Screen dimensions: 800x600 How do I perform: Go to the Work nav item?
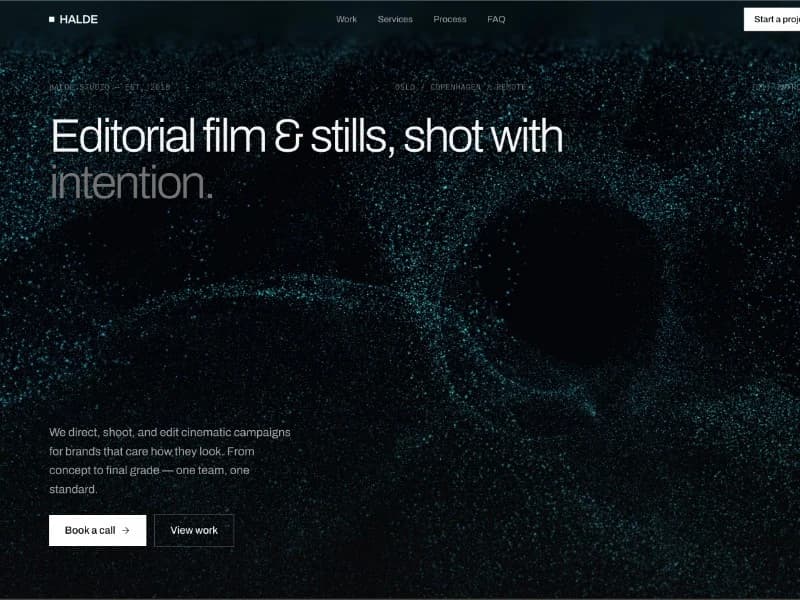tap(346, 19)
